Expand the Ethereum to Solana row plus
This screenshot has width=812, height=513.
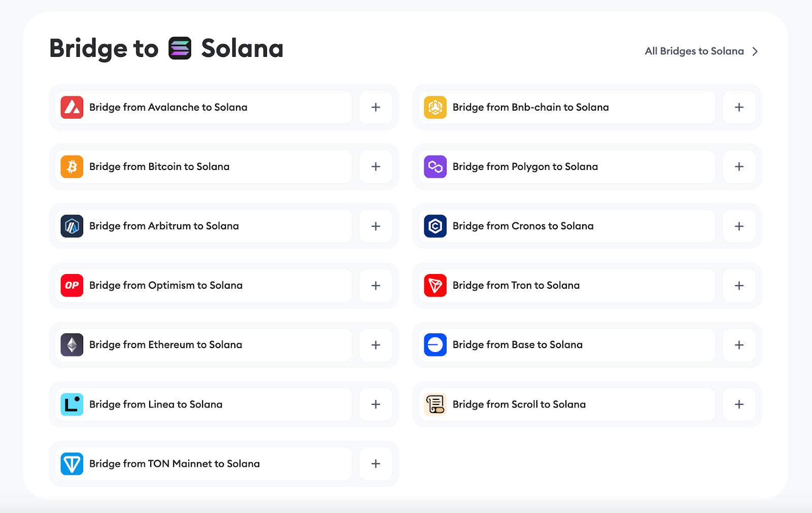(x=376, y=345)
